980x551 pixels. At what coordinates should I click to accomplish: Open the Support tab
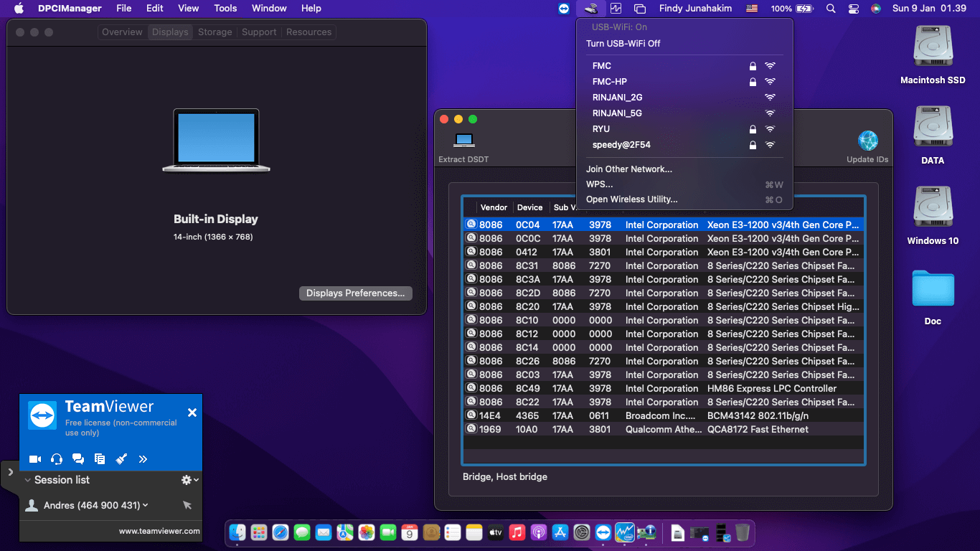(x=259, y=32)
